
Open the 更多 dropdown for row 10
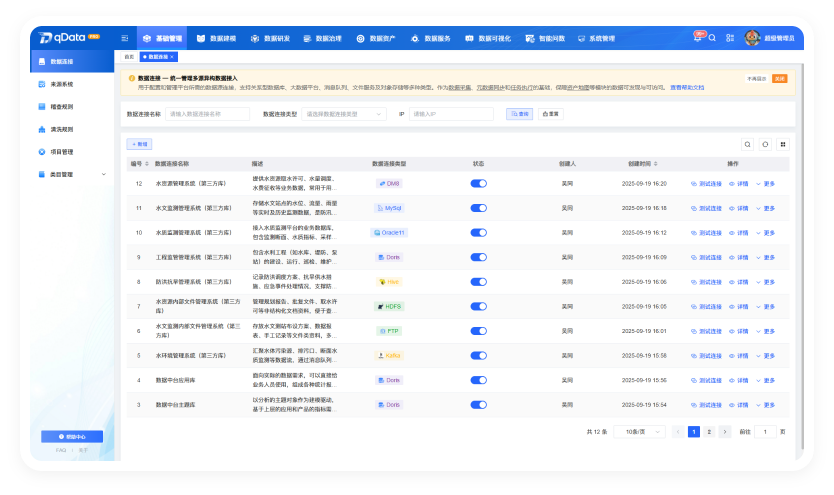765,233
